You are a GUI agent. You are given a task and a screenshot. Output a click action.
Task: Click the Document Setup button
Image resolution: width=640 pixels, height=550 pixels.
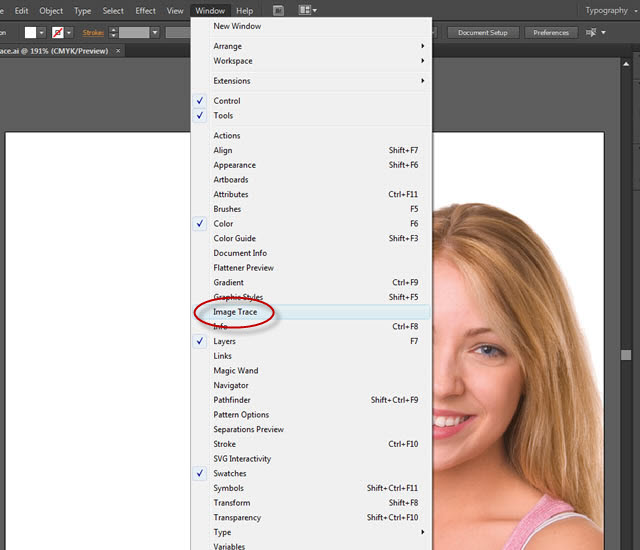click(x=482, y=33)
